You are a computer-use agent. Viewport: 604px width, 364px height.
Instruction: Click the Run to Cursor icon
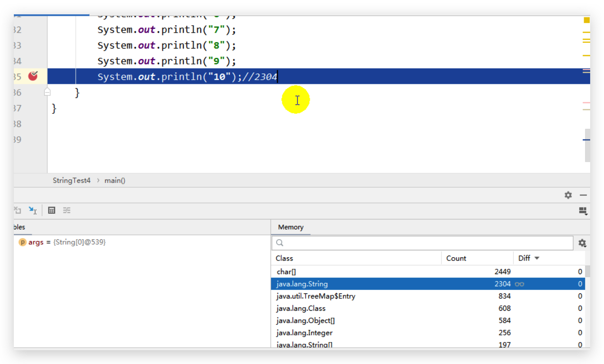(33, 210)
